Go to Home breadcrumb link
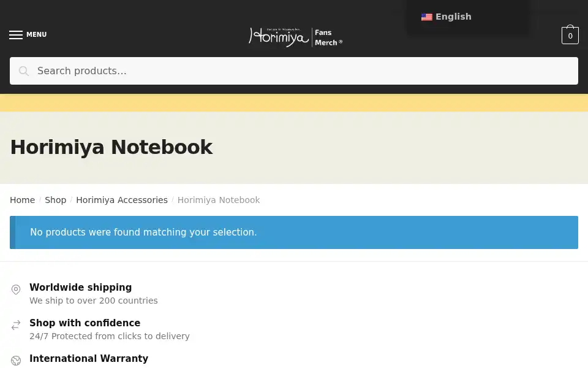This screenshot has height=368, width=588. tap(22, 200)
